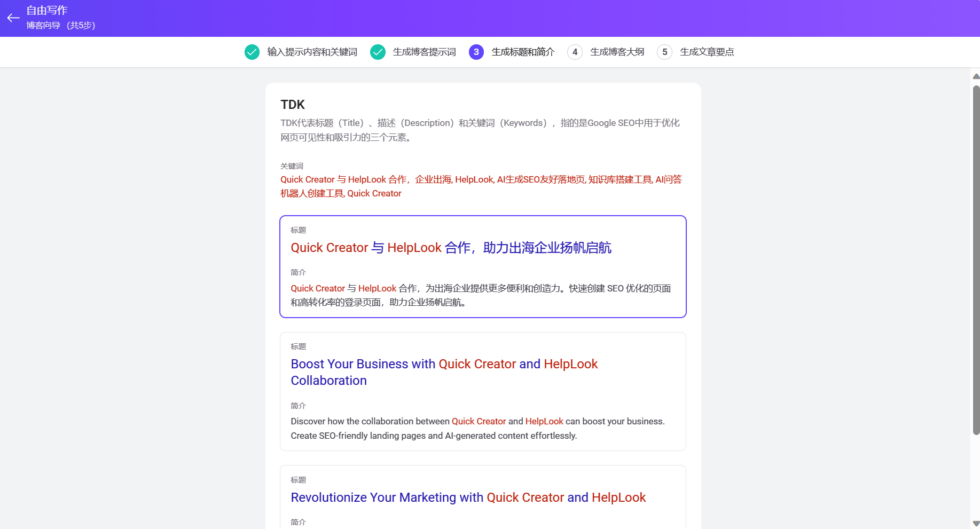This screenshot has height=529, width=980.
Task: Click the TDK explanation paragraph
Action: pos(480,130)
